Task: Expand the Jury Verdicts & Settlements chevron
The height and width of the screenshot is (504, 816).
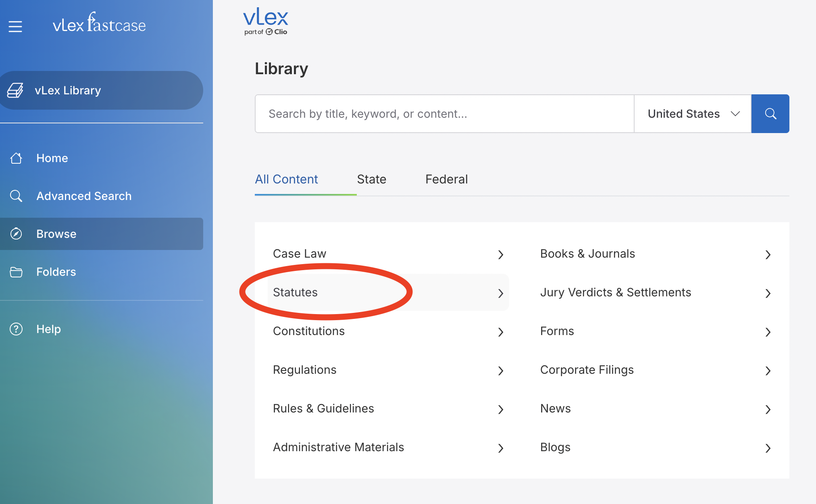Action: tap(768, 293)
